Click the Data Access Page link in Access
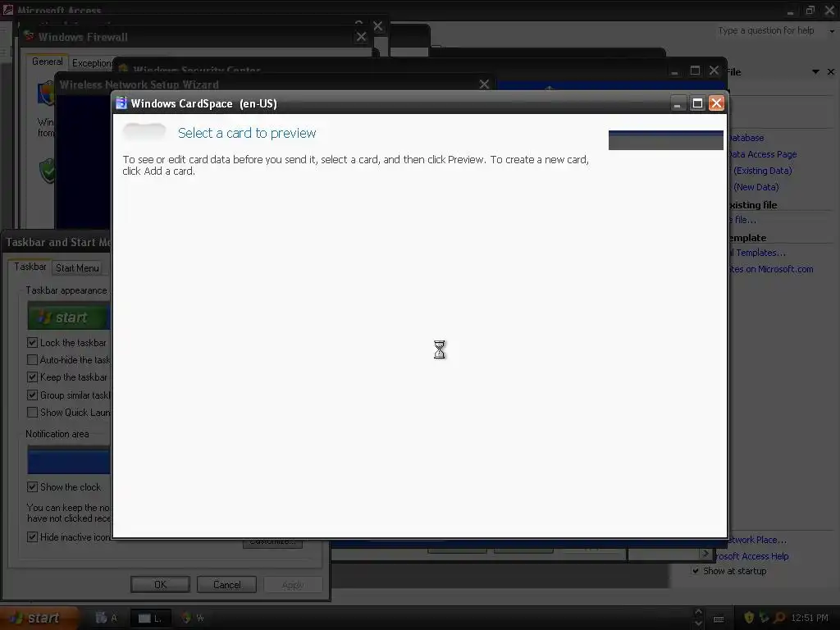840x630 pixels. pyautogui.click(x=762, y=154)
